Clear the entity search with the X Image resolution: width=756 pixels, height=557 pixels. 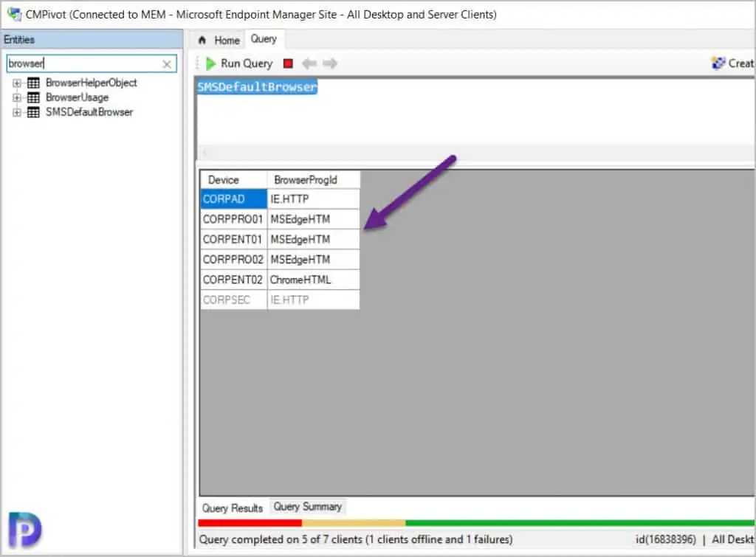[167, 64]
